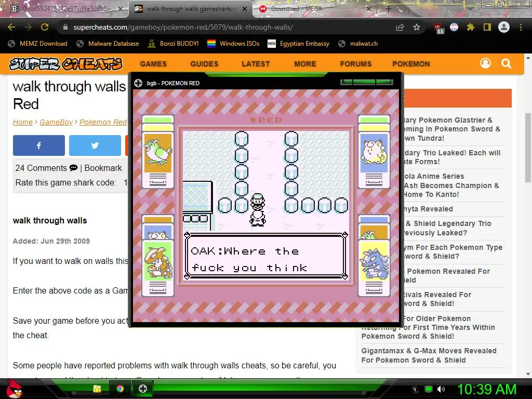Image resolution: width=532 pixels, height=399 pixels.
Task: Open the GUIDES menu
Action: (204, 64)
